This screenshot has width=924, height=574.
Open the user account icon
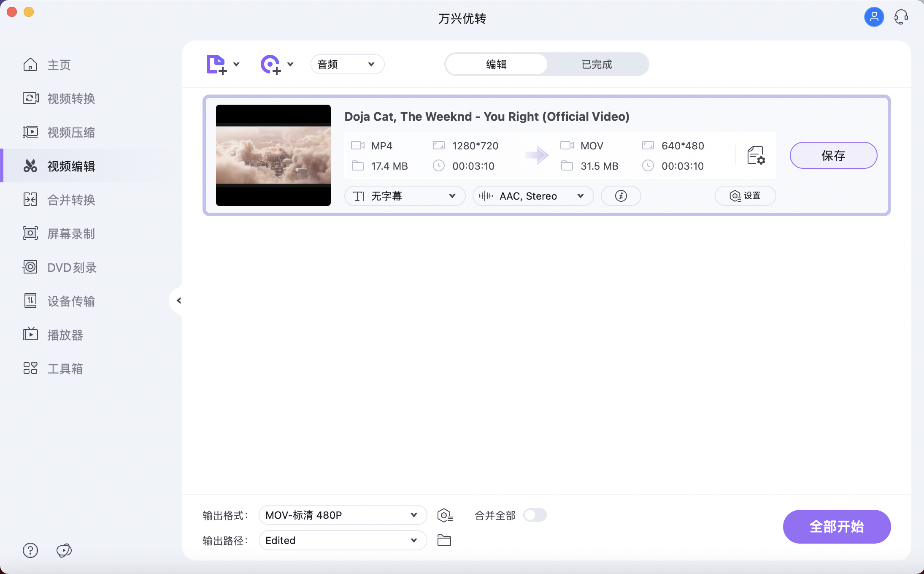(874, 17)
